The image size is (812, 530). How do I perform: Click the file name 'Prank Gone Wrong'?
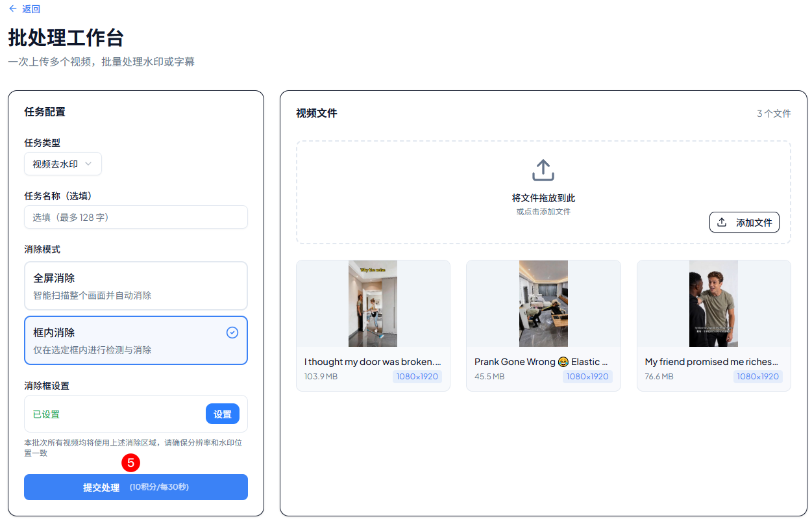[541, 362]
